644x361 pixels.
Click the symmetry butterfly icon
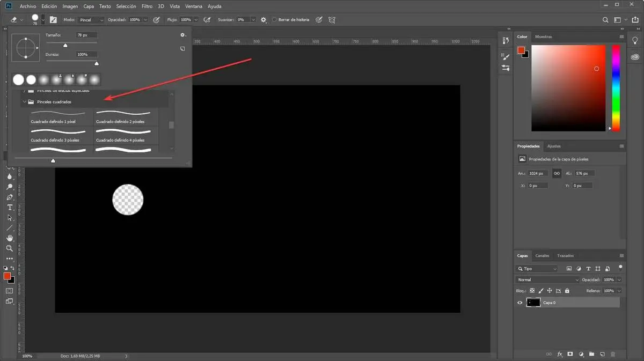click(332, 20)
